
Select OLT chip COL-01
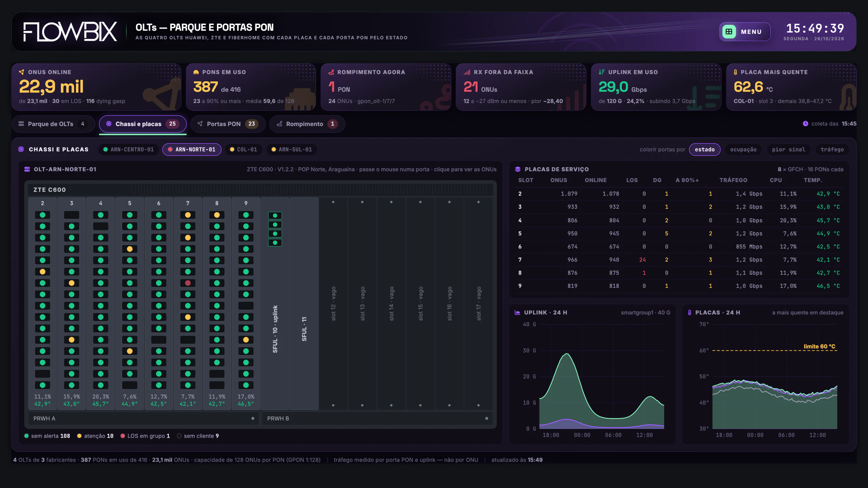click(243, 149)
